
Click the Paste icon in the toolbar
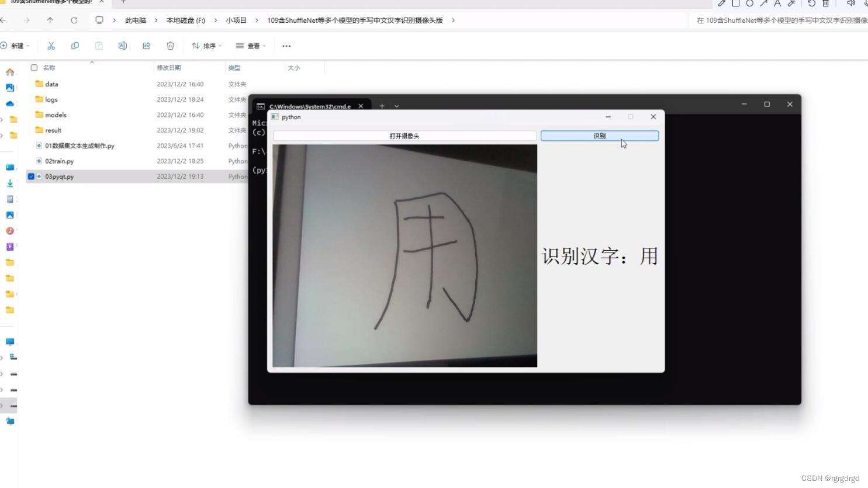pos(99,46)
